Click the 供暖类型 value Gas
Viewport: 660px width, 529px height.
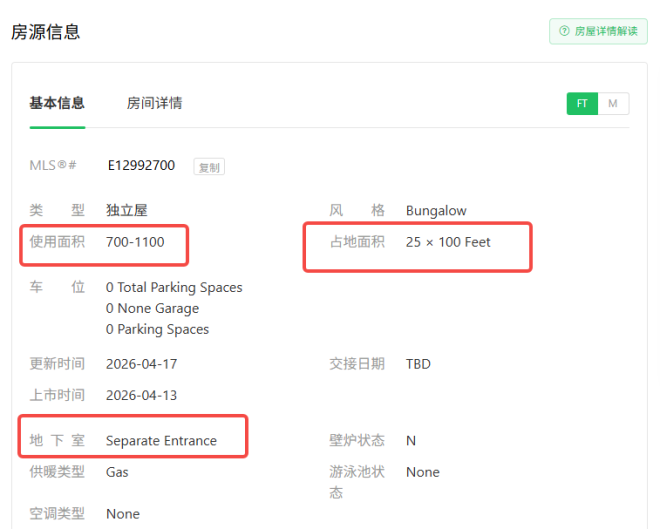point(117,472)
